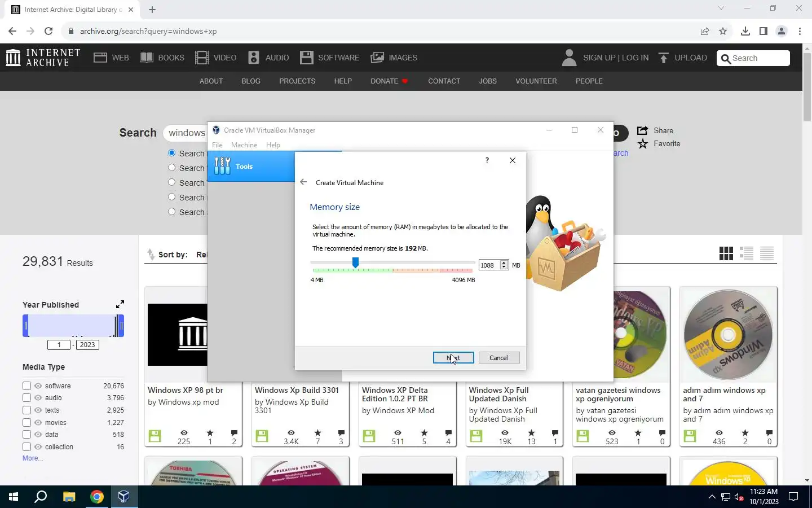Select the second Search radio option
The image size is (812, 508).
[x=172, y=168]
